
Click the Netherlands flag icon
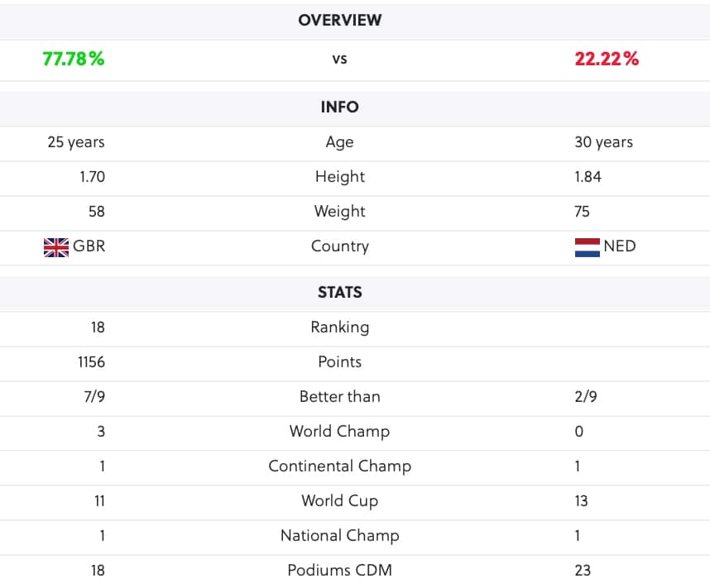588,247
